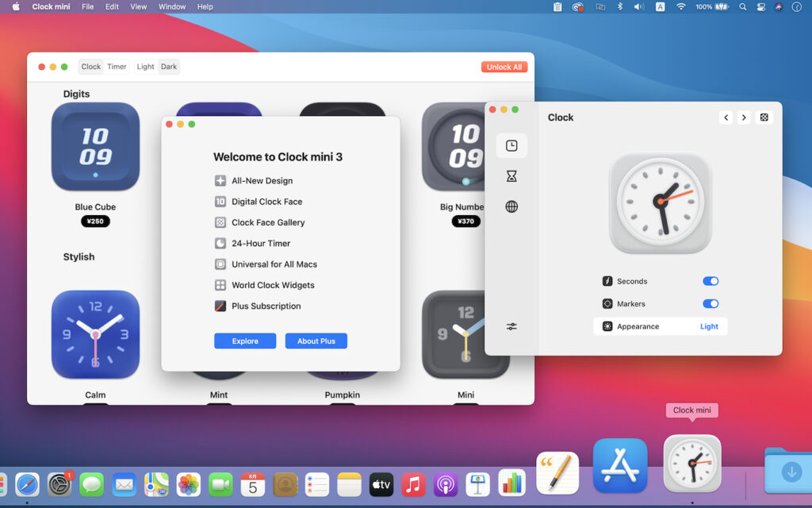Open the Window menu in the menu bar
The height and width of the screenshot is (508, 812).
[171, 6]
